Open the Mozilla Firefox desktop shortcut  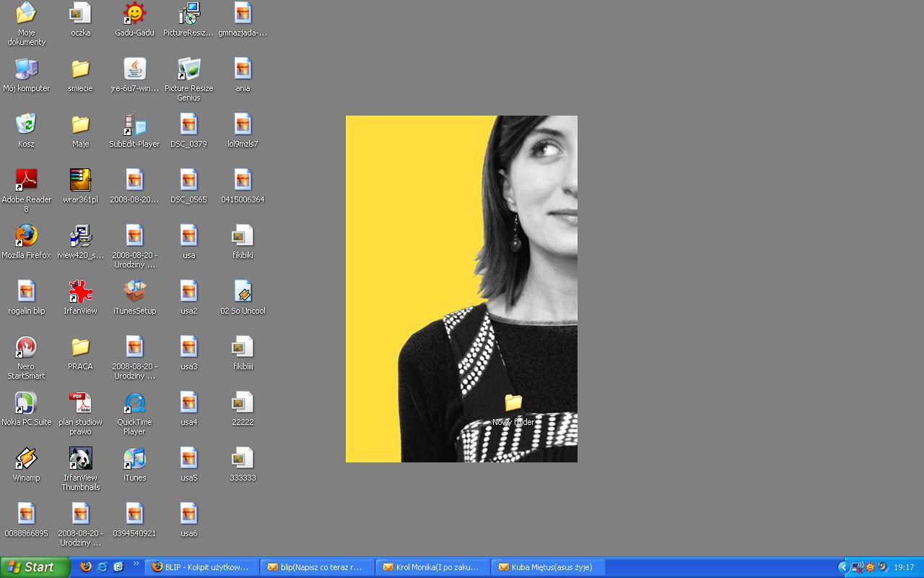[x=26, y=236]
